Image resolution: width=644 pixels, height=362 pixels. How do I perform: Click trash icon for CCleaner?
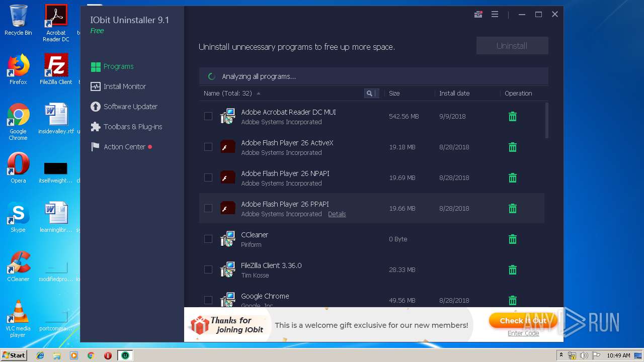[513, 239]
